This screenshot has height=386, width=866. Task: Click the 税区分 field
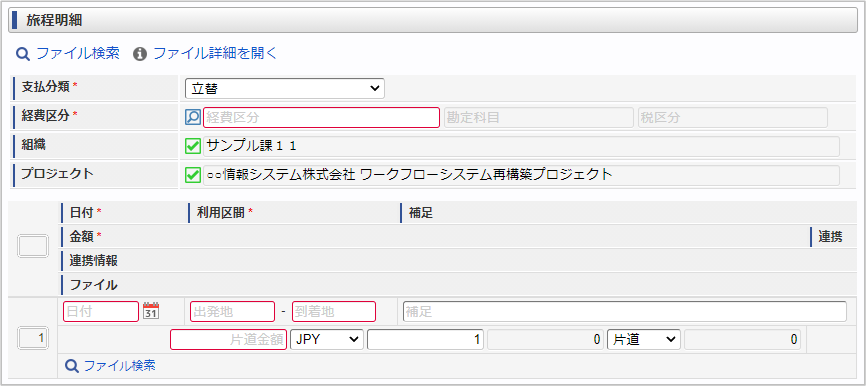(x=732, y=118)
